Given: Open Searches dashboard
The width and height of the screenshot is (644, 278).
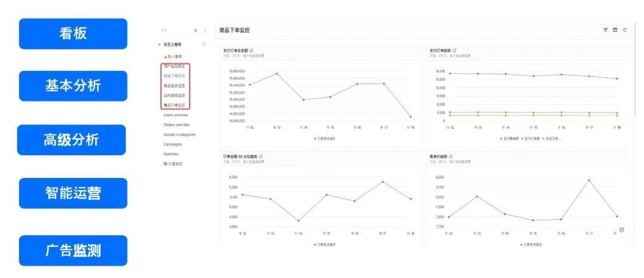Looking at the screenshot, I should click(x=171, y=154).
